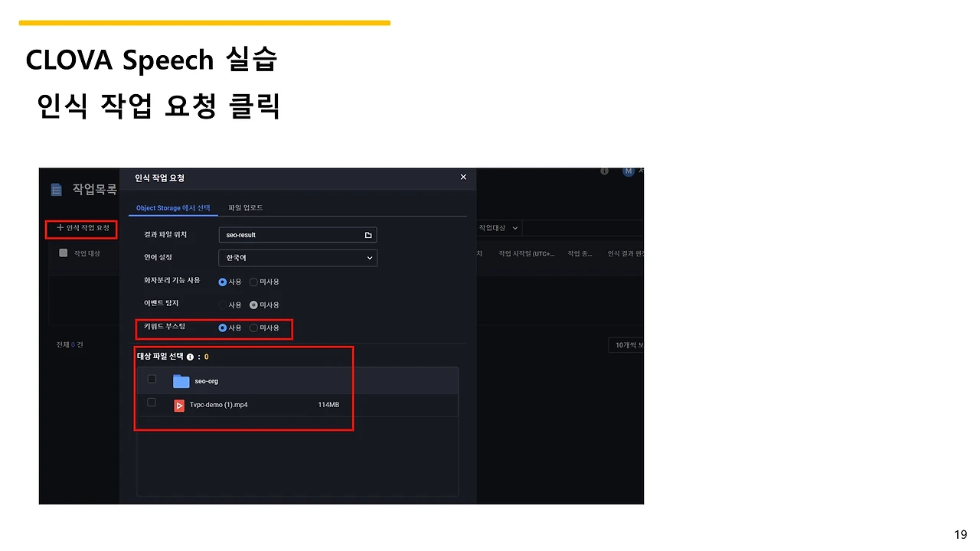Viewport: 980px width, 551px height.
Task: Click the blue folder icon for seo-org
Action: coord(181,380)
